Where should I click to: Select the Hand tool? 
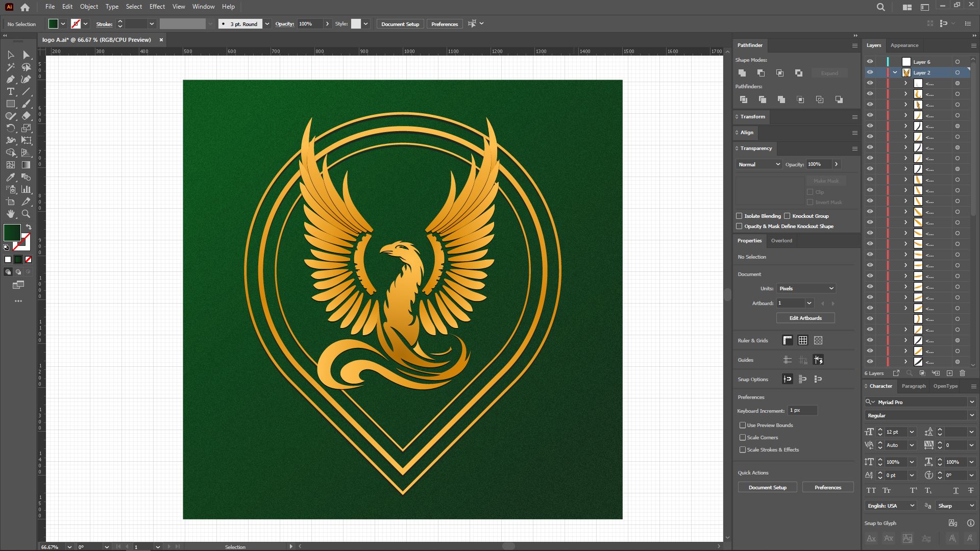(x=10, y=214)
